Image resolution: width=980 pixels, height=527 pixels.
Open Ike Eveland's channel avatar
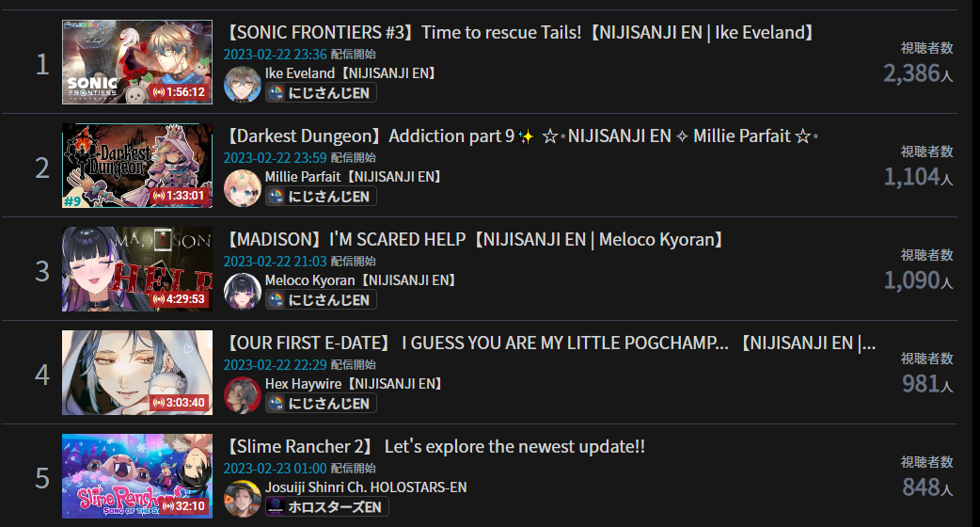tap(243, 84)
